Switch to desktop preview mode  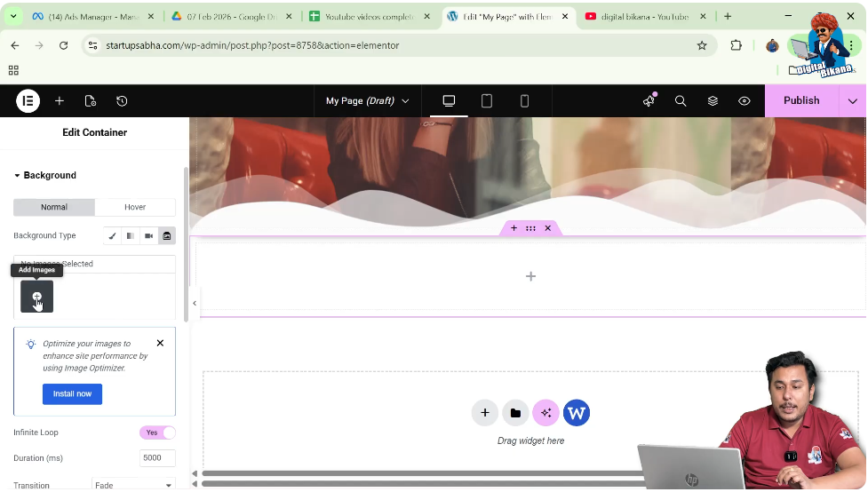pyautogui.click(x=449, y=100)
